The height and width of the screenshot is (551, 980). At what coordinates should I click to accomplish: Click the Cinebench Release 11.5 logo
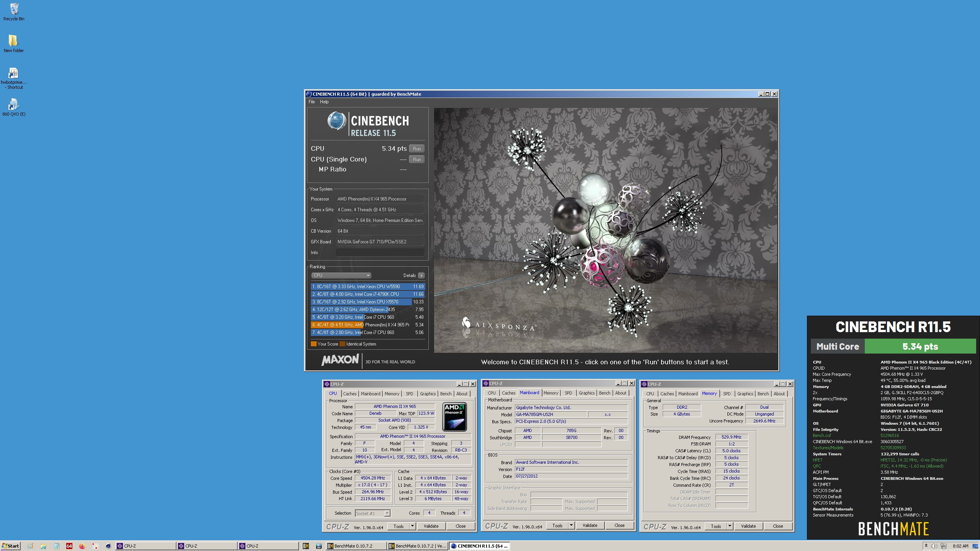[x=368, y=124]
